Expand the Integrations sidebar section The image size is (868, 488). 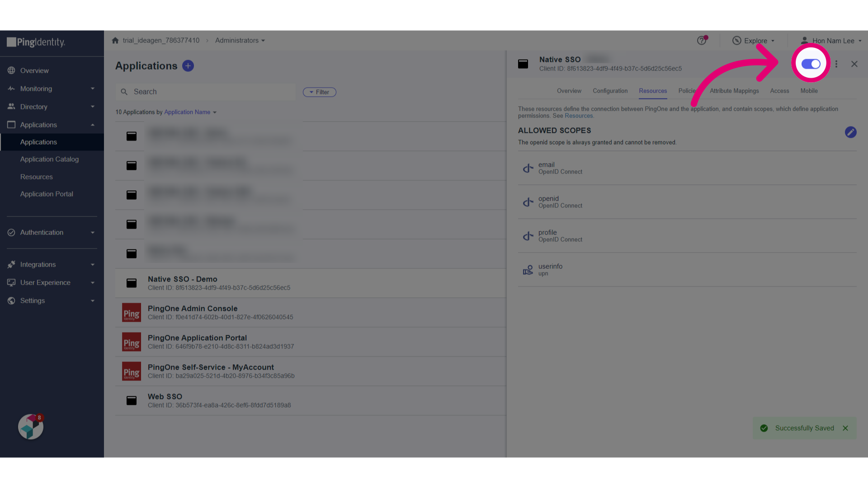[52, 264]
